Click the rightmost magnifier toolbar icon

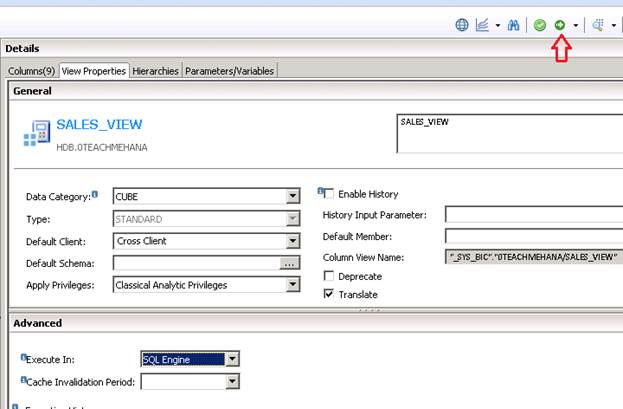(x=598, y=25)
